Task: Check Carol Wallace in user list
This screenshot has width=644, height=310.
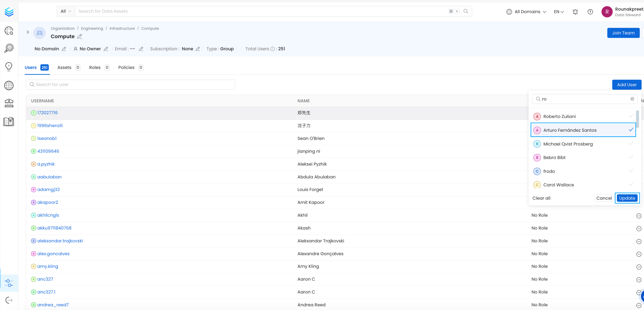Action: [583, 185]
